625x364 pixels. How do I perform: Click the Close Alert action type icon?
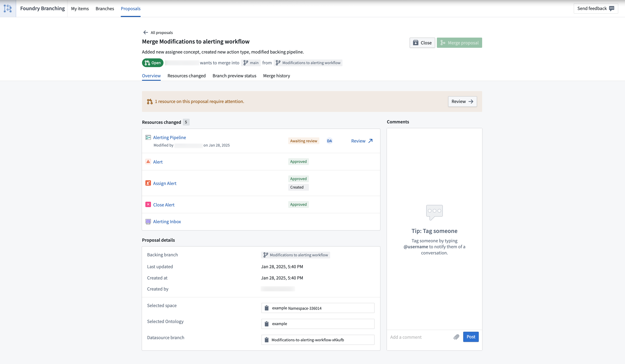coord(148,204)
